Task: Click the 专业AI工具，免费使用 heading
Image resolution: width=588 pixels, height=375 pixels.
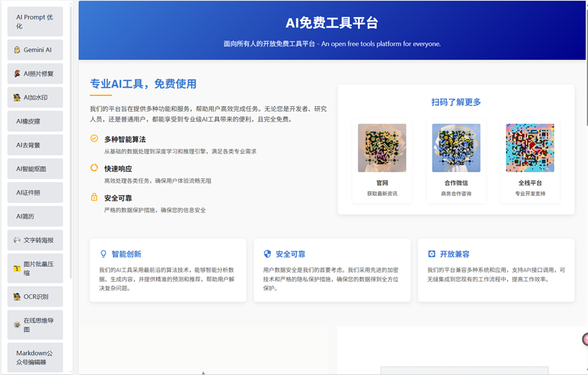Action: (x=143, y=84)
